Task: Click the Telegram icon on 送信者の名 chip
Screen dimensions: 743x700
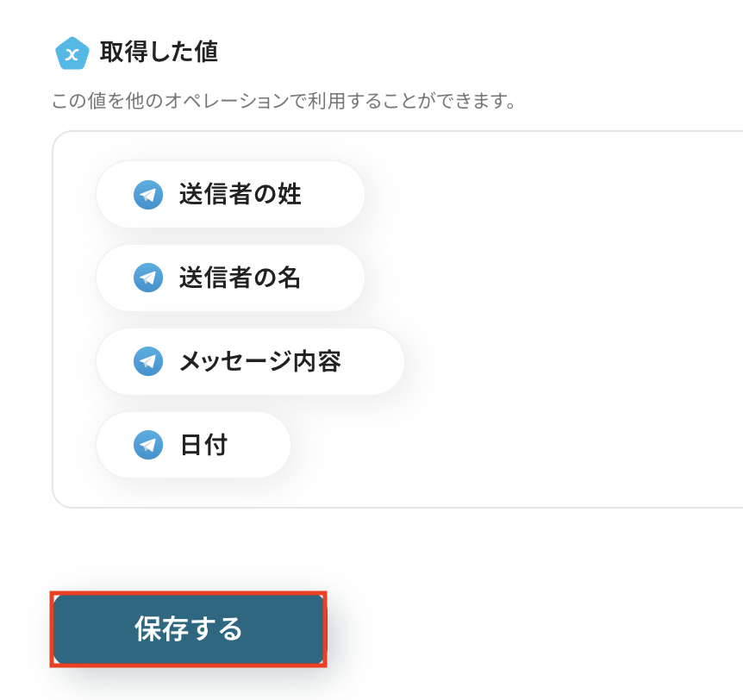Action: 148,278
